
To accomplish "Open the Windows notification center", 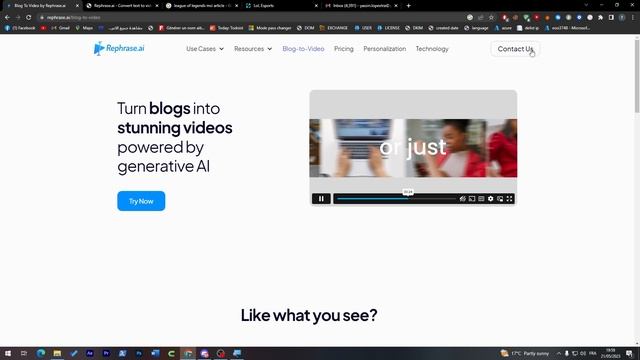I will pyautogui.click(x=629, y=353).
